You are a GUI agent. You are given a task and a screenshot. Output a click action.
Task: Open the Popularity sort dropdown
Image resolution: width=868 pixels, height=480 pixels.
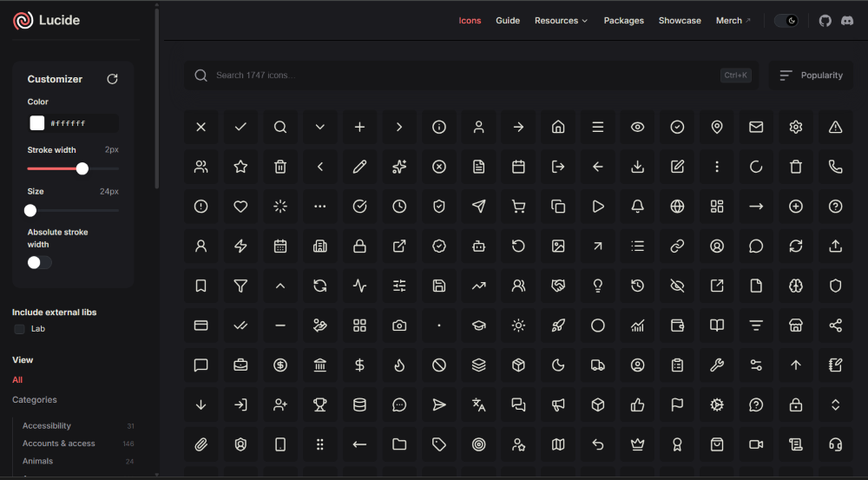point(811,76)
